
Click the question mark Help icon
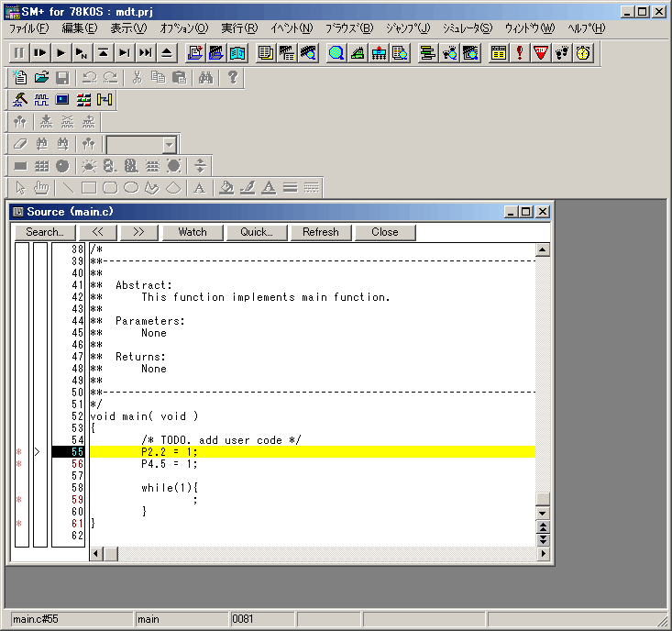pos(232,78)
